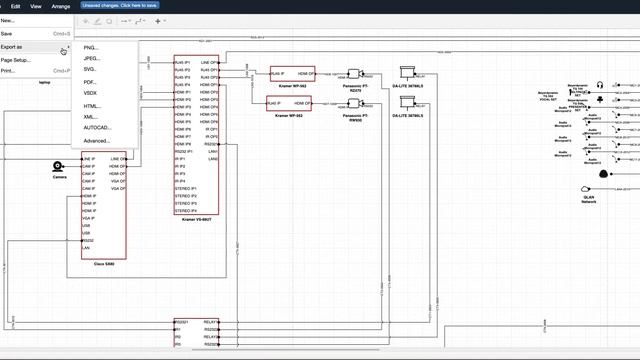Image resolution: width=640 pixels, height=360 pixels.
Task: Open the Export as submenu
Action: (36, 47)
